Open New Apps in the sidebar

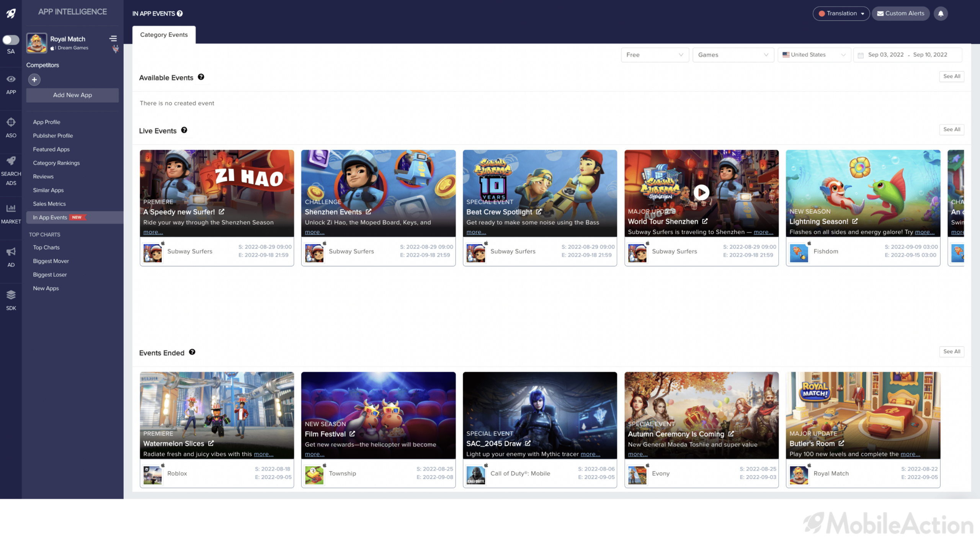coord(46,288)
